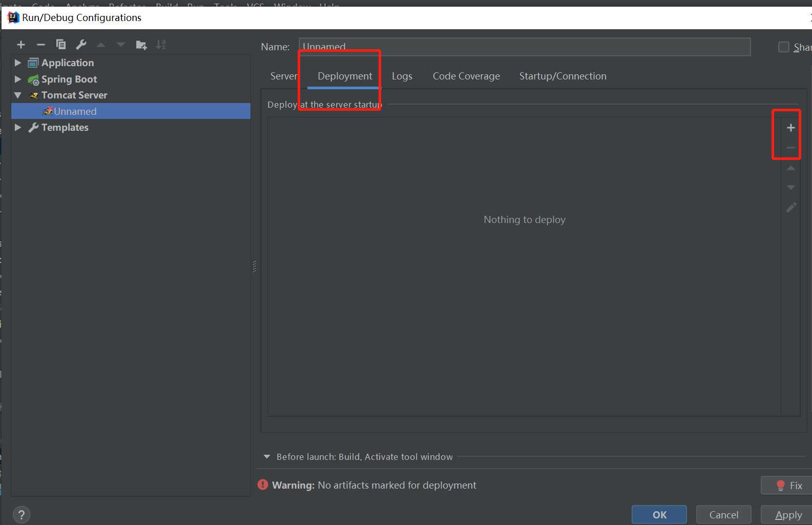Click the IntelliJ icon in title bar

[13, 17]
